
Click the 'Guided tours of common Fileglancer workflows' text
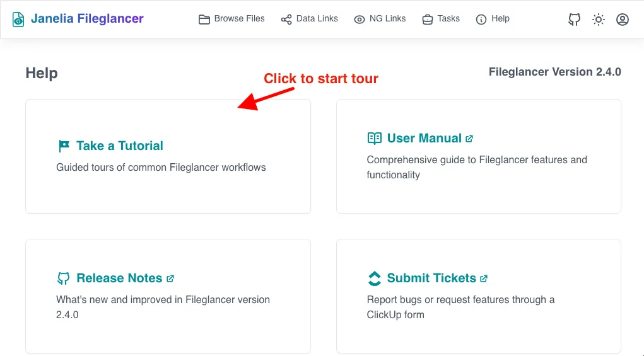click(x=161, y=168)
